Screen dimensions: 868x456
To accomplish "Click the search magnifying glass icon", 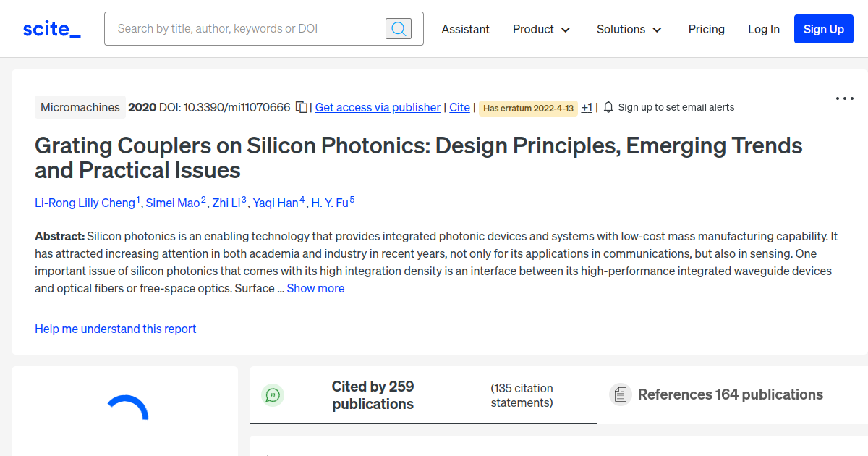I will (399, 28).
